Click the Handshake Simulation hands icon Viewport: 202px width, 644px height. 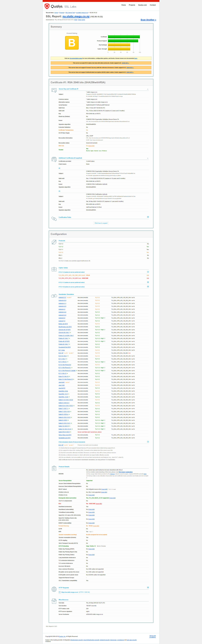click(54, 296)
